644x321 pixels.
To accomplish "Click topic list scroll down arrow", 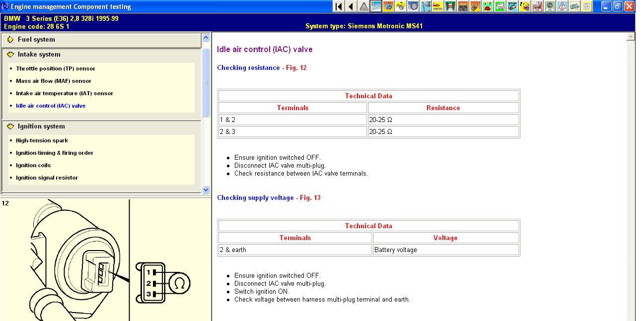I will pos(206,190).
